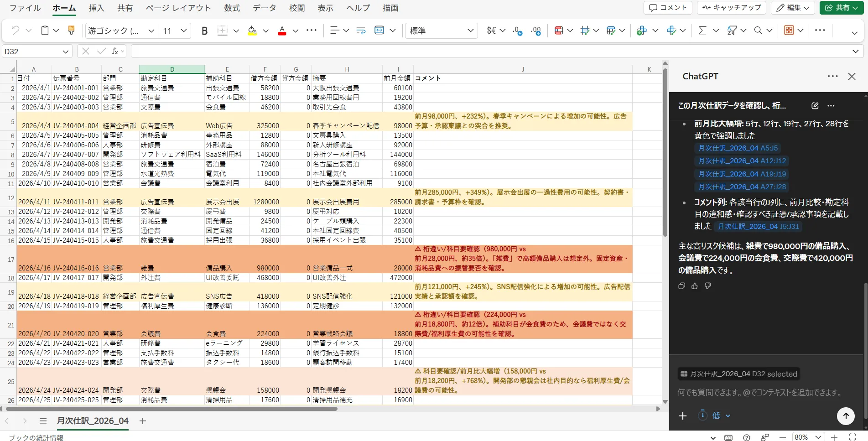Toggle bold formatting in the ribbon
The width and height of the screenshot is (868, 441).
(x=204, y=31)
